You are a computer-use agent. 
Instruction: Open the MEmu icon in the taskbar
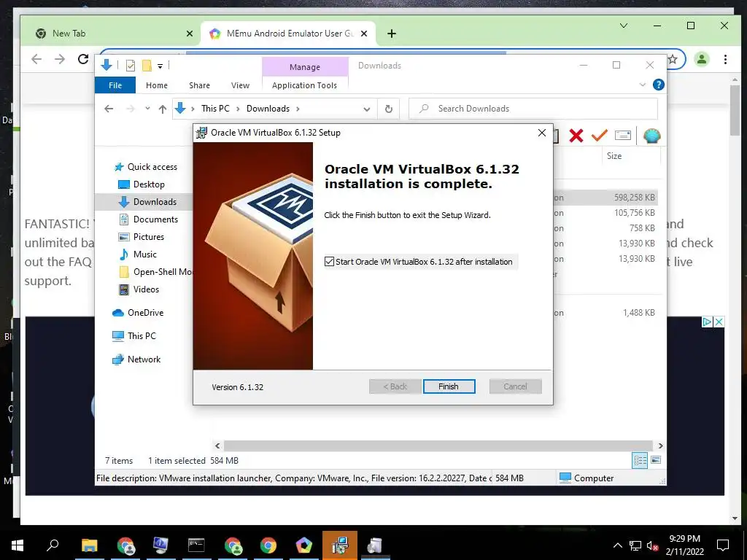click(x=303, y=545)
